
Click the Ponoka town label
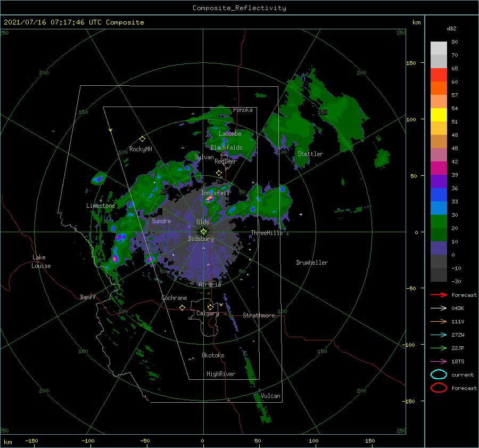click(243, 110)
